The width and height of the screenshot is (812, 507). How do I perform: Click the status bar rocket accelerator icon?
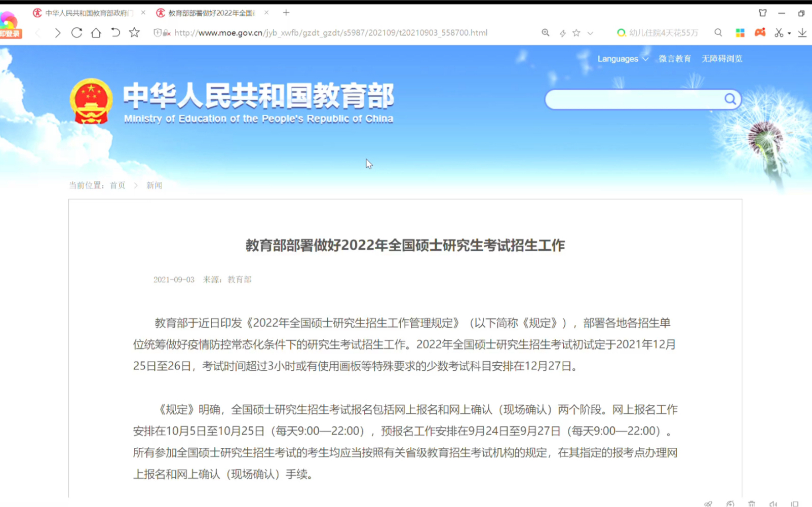point(708,503)
